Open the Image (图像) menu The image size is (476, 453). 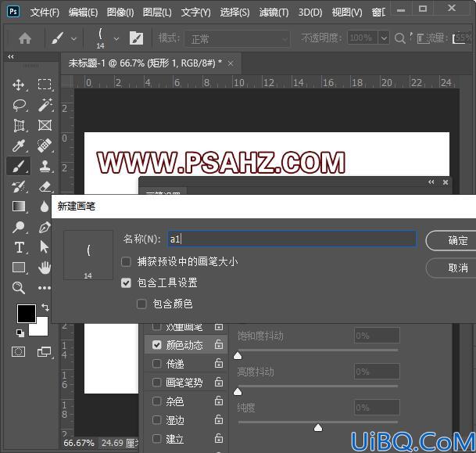(120, 13)
